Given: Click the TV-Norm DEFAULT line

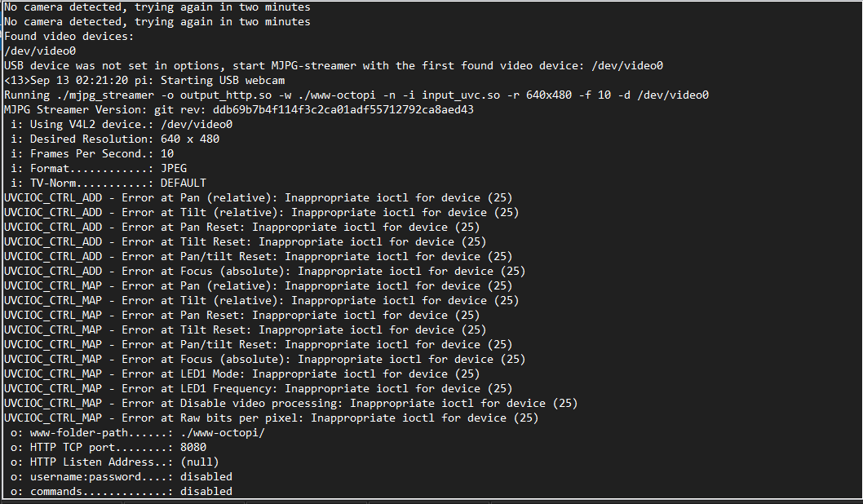Looking at the screenshot, I should [x=108, y=183].
